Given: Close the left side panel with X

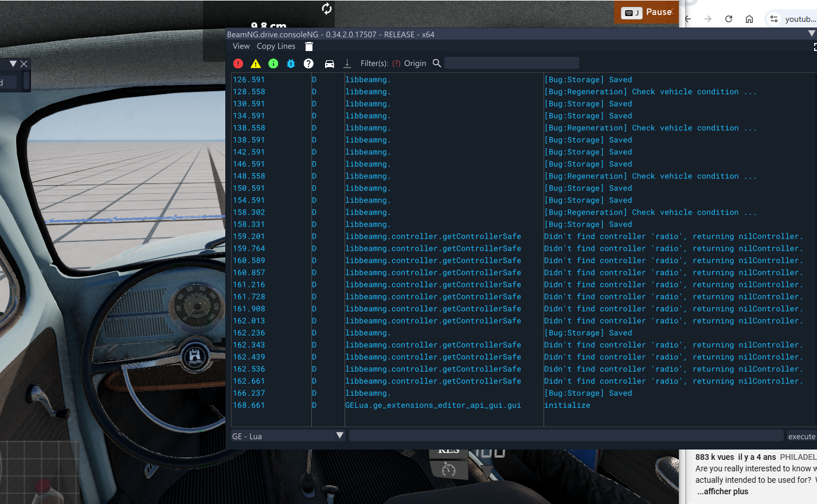Looking at the screenshot, I should (24, 64).
